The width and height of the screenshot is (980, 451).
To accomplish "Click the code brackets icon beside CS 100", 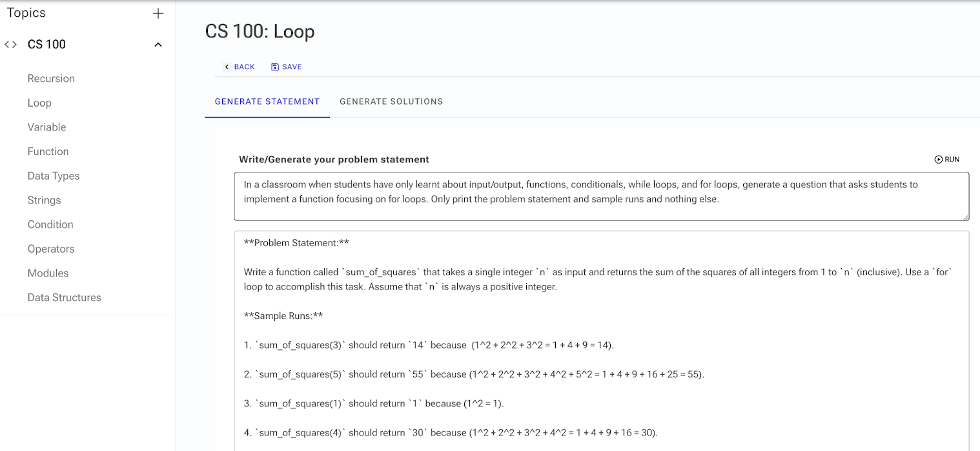I will 11,45.
